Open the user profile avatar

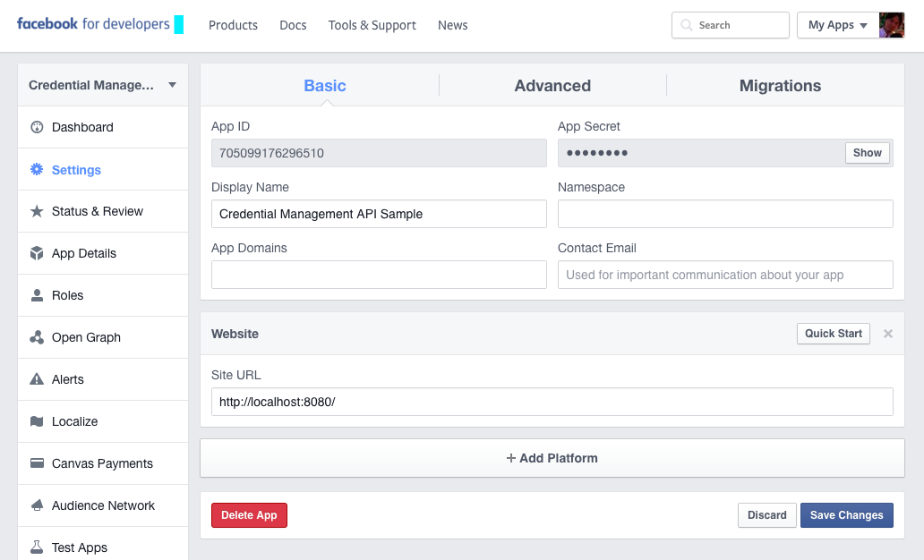(x=892, y=25)
